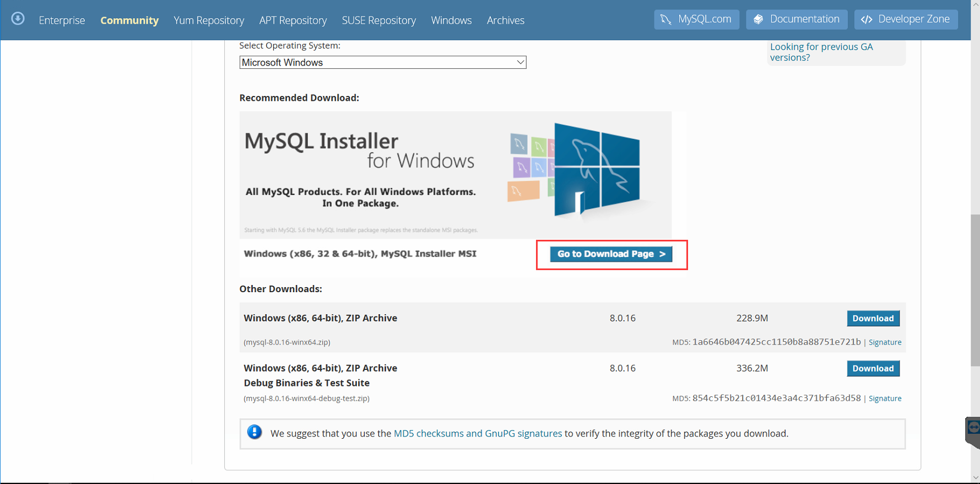Open Yum Repository section
Screen dimensions: 980x484
(x=209, y=20)
